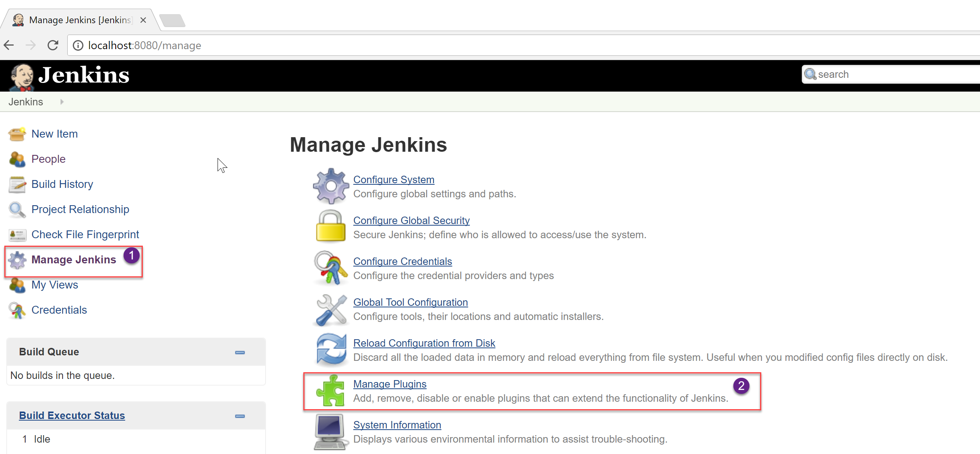Click the Global Tool Configuration wrench icon
This screenshot has height=454, width=980.
coord(331,310)
